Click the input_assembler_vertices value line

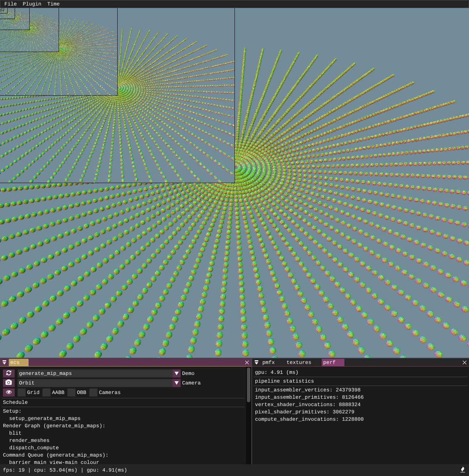tap(308, 390)
